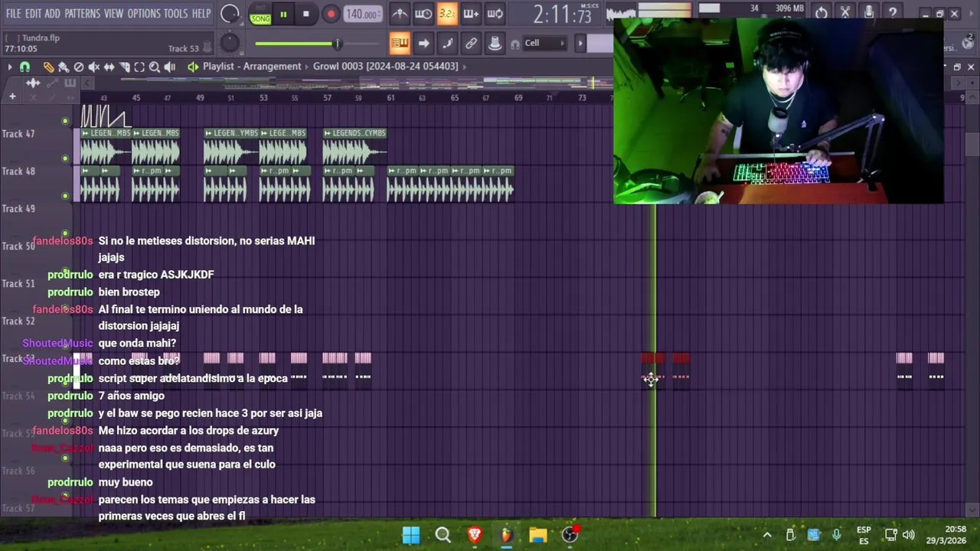Viewport: 980px width, 551px height.
Task: Mute Track 47 with its green dot
Action: click(65, 158)
